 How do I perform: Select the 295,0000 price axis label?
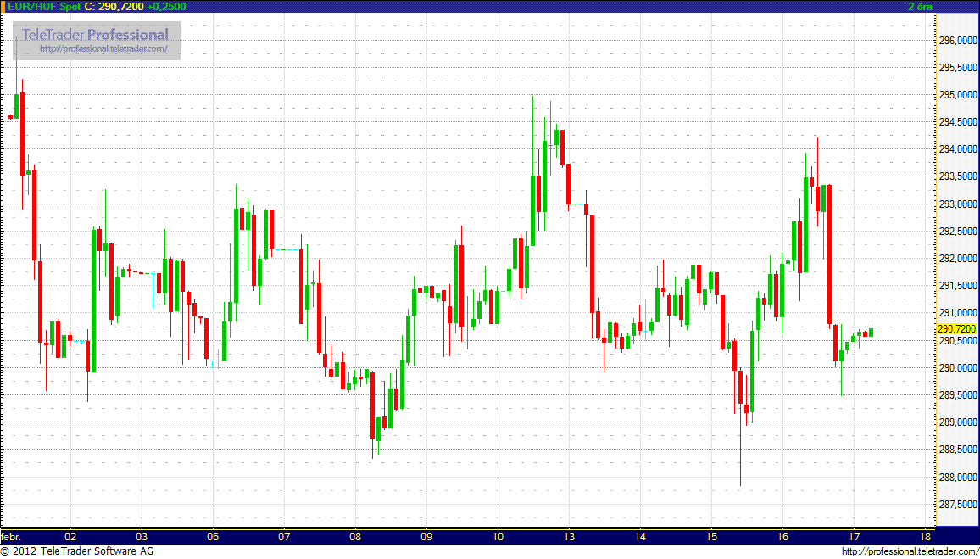957,95
